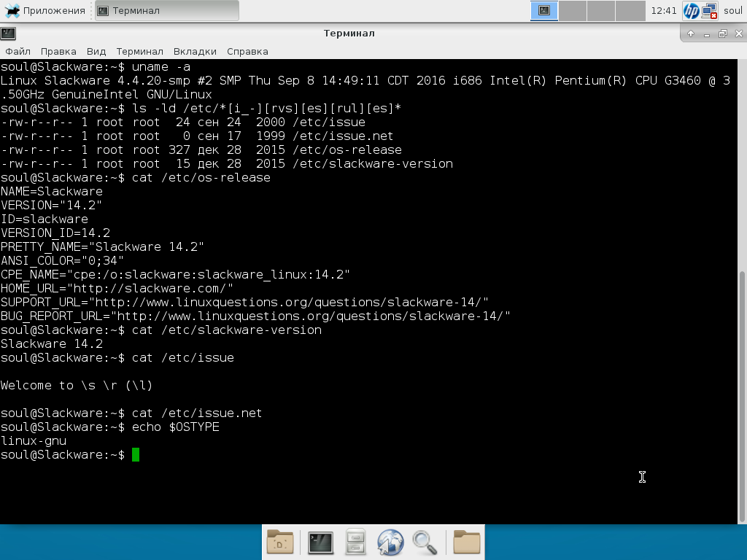Click the 'linux-gnu' output line
Viewport: 747px width, 560px height.
tap(34, 440)
